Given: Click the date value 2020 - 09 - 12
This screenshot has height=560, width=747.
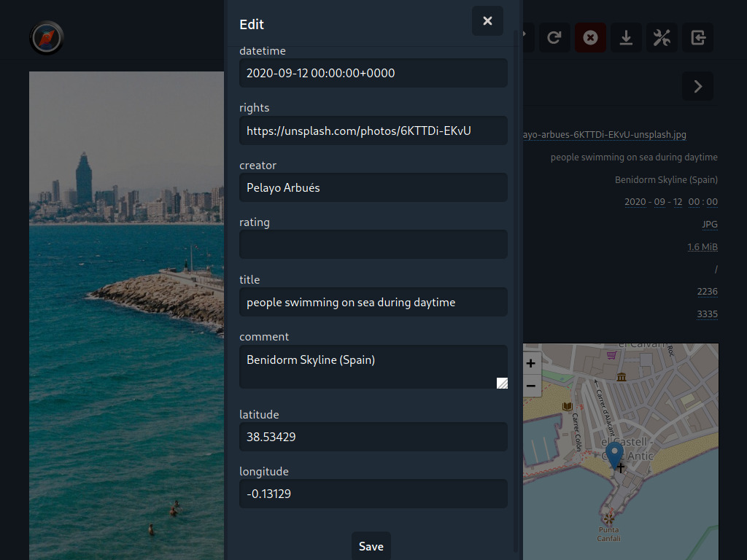Looking at the screenshot, I should pos(653,202).
